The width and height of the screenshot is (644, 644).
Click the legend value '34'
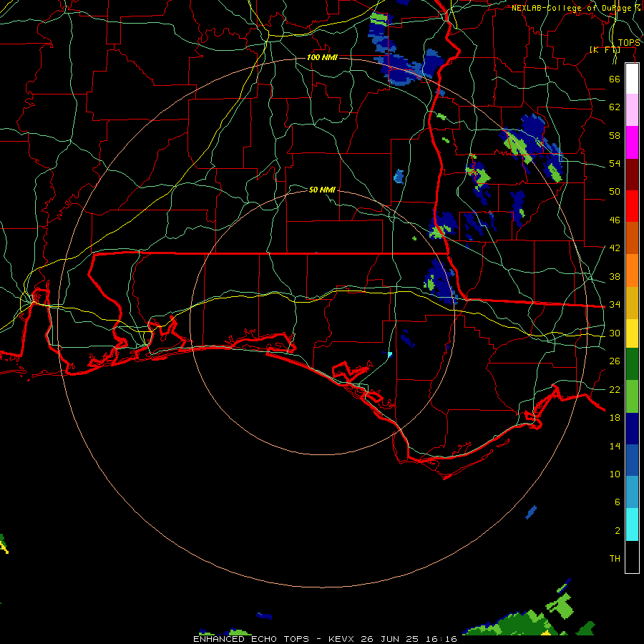(615, 304)
